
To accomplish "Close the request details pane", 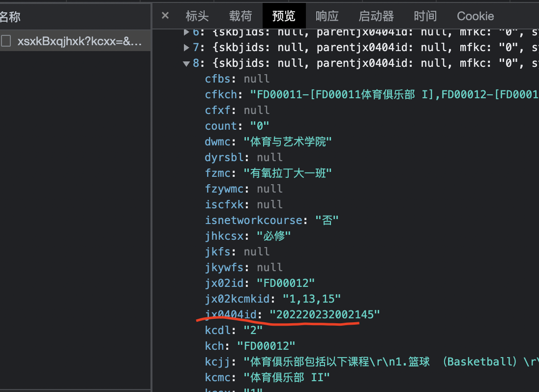I will pos(164,16).
